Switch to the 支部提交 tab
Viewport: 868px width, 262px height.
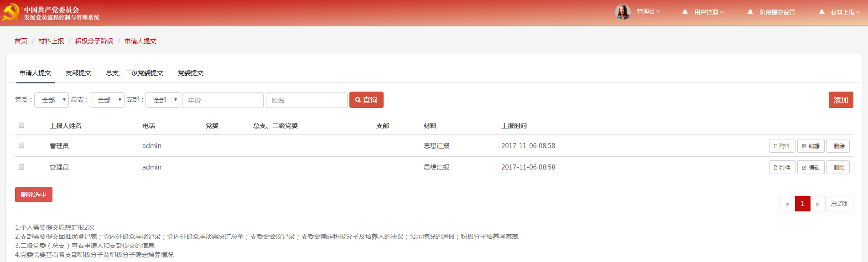[78, 73]
